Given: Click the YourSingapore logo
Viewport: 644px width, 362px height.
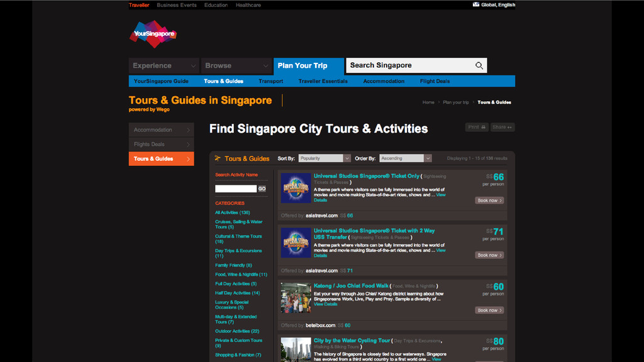Looking at the screenshot, I should pos(153,34).
